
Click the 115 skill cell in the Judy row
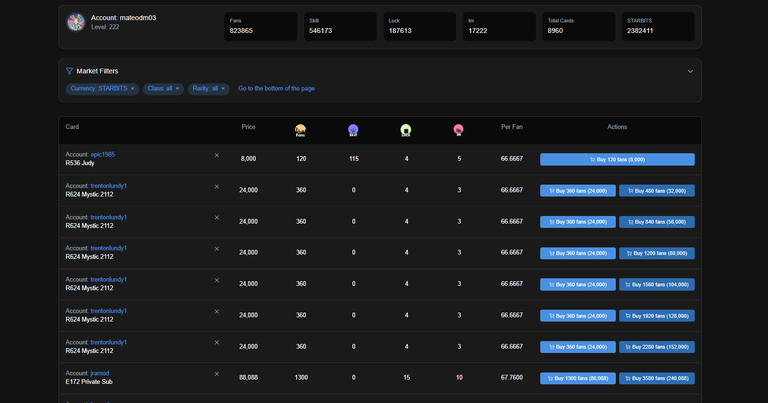[x=354, y=159]
